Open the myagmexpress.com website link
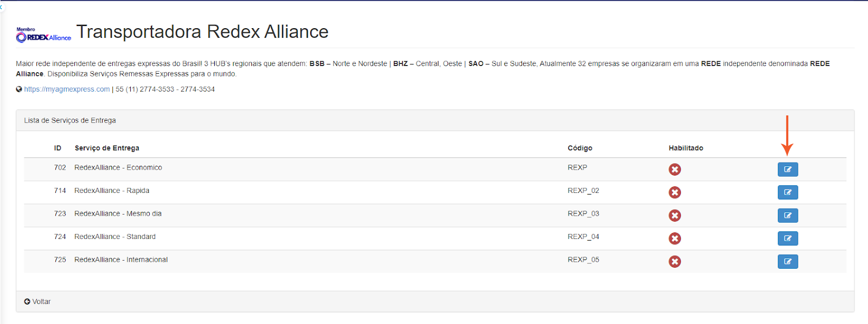The image size is (868, 324). pyautogui.click(x=67, y=89)
